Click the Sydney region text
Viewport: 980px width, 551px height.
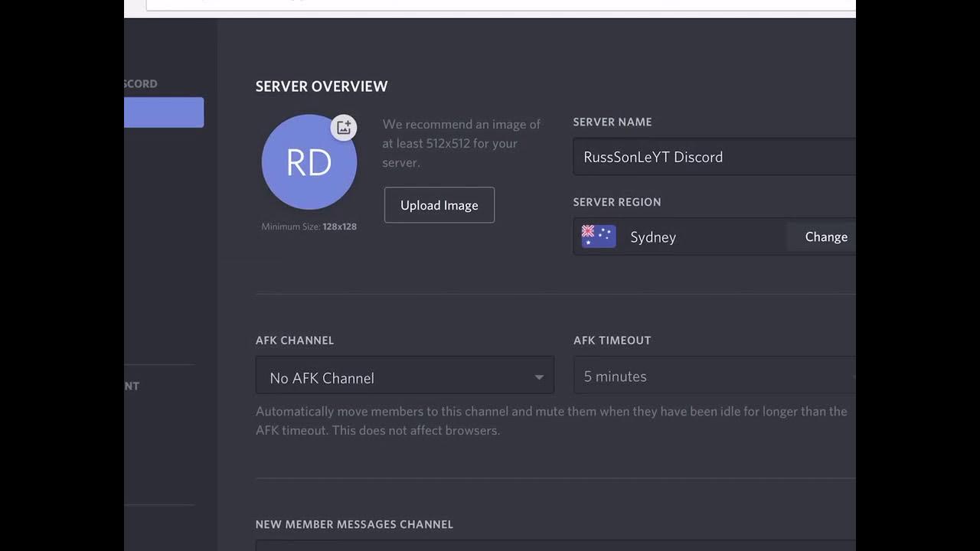tap(653, 237)
